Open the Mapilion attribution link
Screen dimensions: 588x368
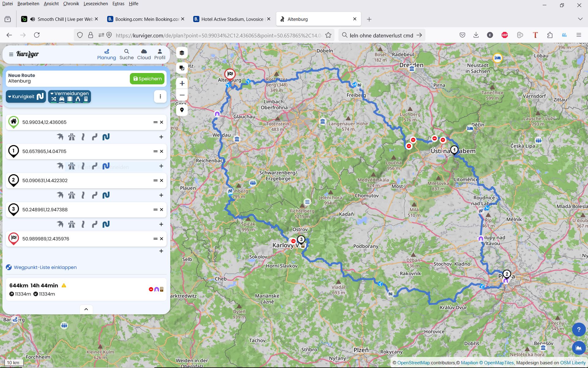469,363
